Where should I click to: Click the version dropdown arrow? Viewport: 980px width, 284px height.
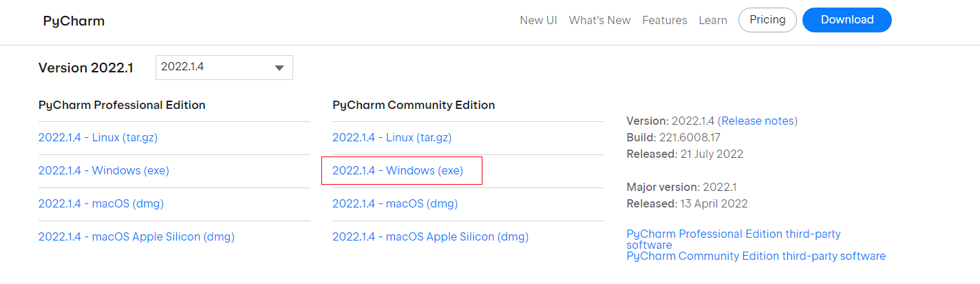point(279,68)
